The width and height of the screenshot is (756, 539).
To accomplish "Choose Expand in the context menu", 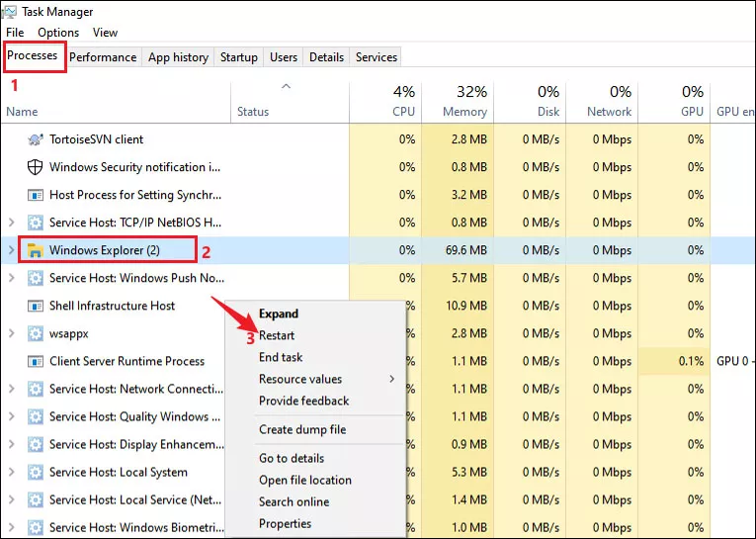I will (x=279, y=314).
